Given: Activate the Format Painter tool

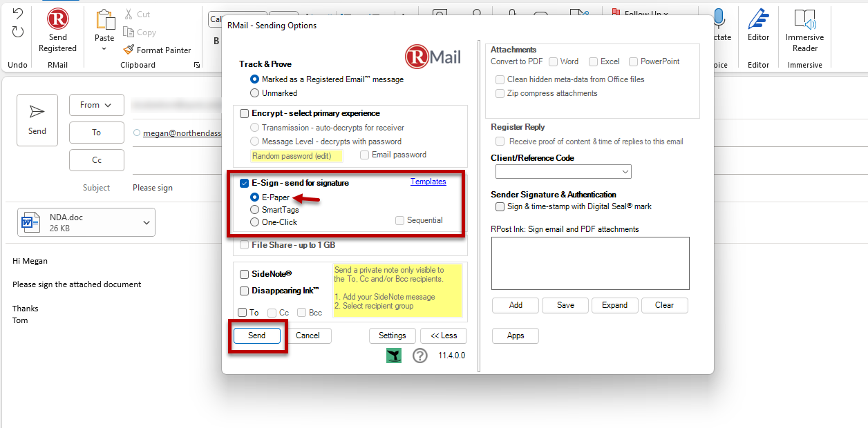Looking at the screenshot, I should [158, 50].
